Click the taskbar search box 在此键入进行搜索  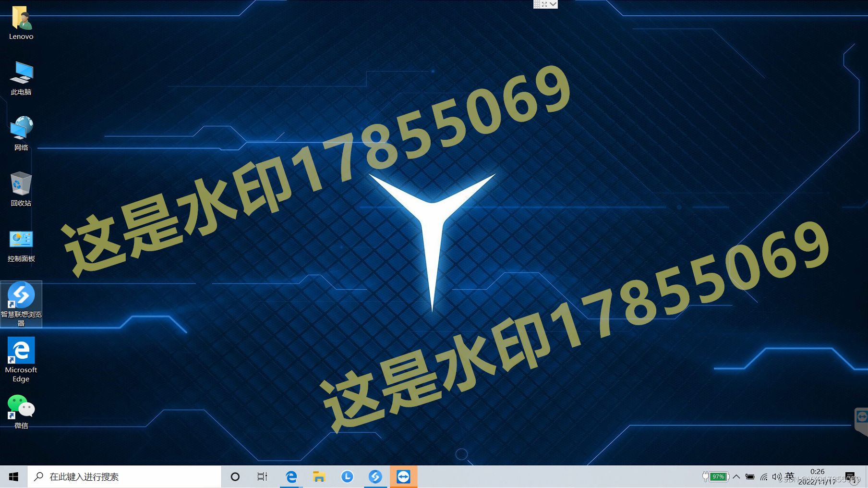[124, 476]
